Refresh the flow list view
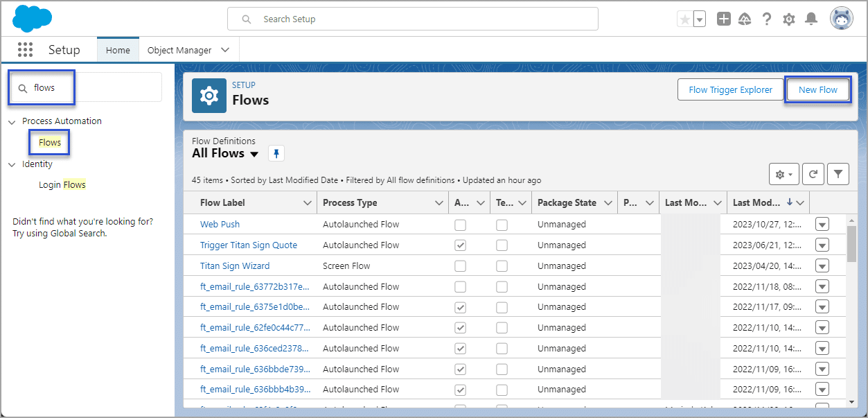Image resolution: width=868 pixels, height=418 pixels. [x=814, y=175]
